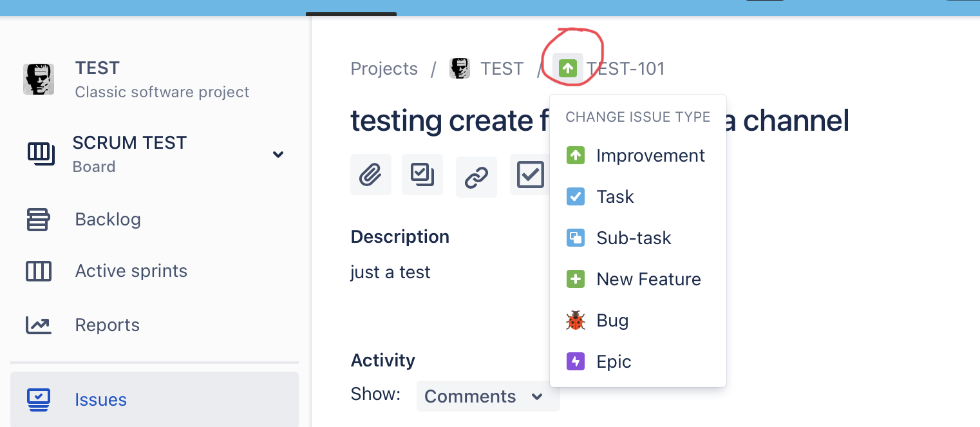Click the link issue chain icon

click(476, 174)
